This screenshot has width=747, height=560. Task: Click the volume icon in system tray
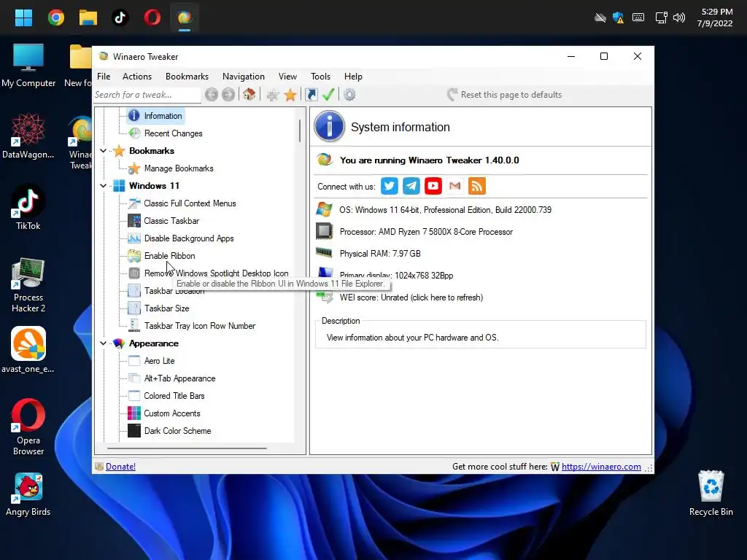[679, 18]
